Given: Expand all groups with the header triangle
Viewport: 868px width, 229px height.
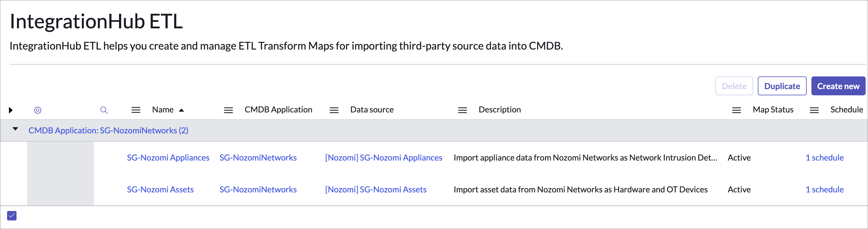Looking at the screenshot, I should click(x=11, y=110).
